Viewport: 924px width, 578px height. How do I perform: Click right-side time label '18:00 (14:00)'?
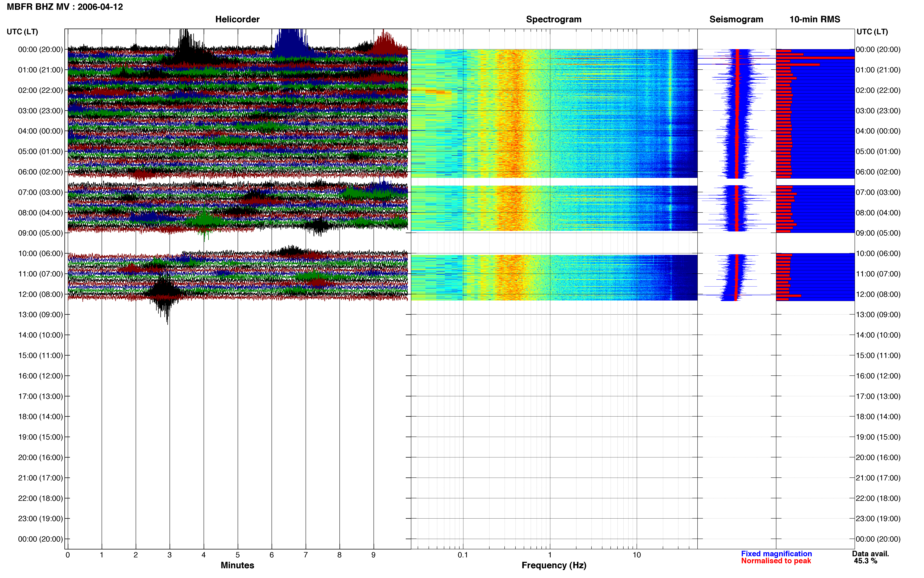tap(878, 417)
